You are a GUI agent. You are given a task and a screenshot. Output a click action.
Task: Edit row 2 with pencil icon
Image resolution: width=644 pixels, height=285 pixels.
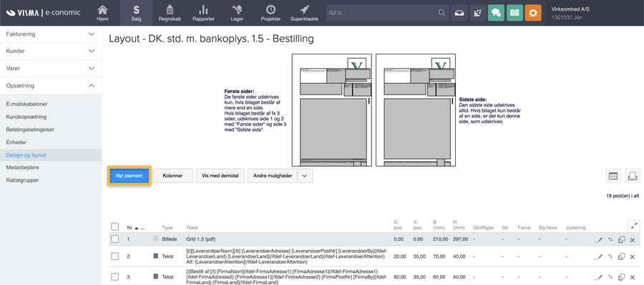click(598, 256)
